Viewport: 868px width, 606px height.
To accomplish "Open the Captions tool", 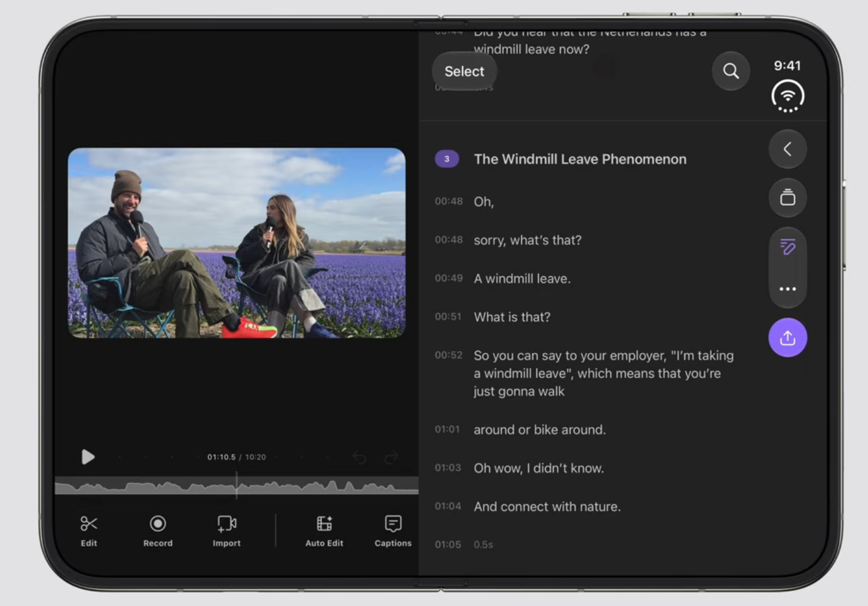I will click(393, 531).
